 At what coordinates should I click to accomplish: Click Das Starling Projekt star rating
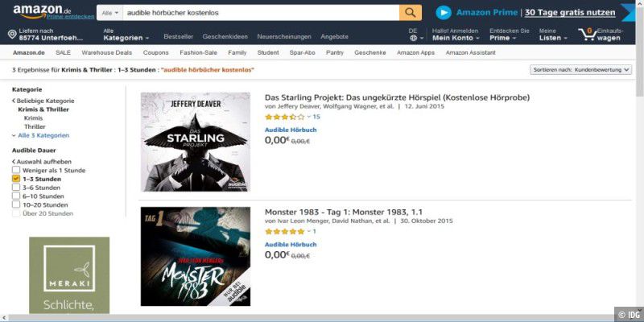pyautogui.click(x=285, y=117)
